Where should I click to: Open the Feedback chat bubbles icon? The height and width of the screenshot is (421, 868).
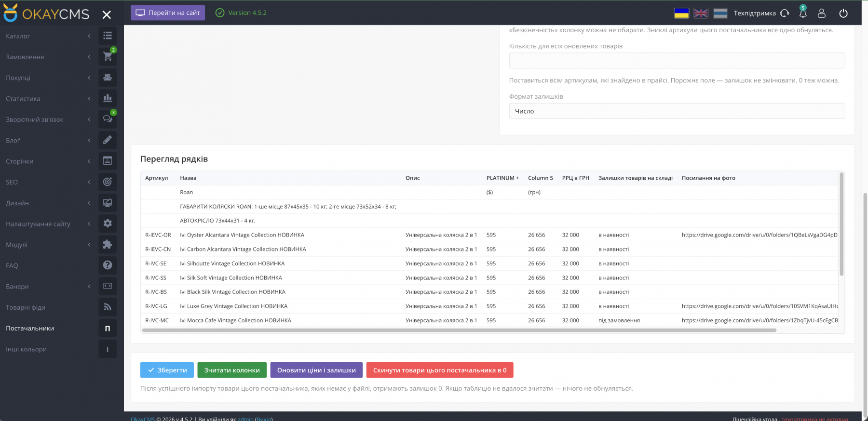[108, 119]
